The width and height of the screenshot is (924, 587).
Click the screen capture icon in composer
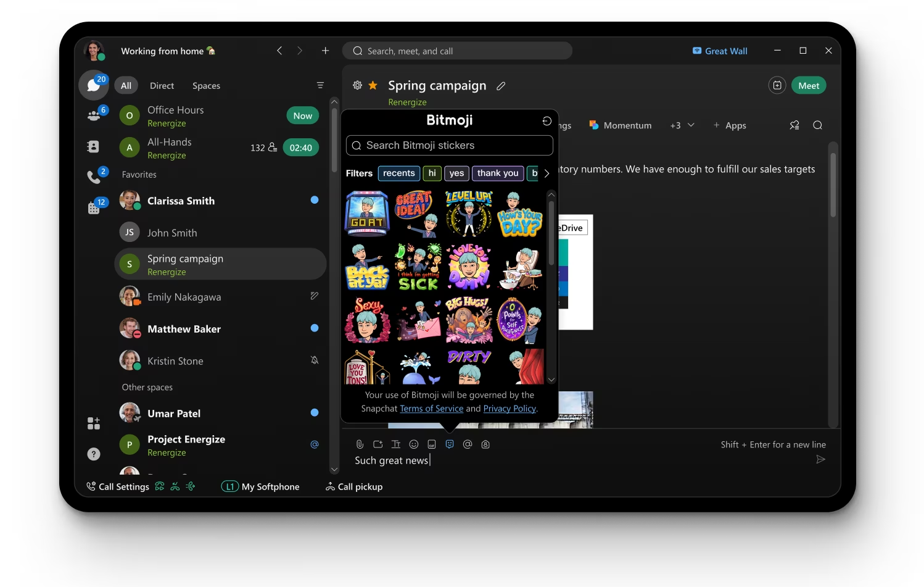pos(378,444)
